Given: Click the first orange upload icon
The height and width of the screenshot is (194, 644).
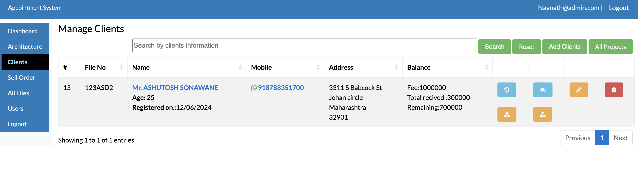Looking at the screenshot, I should tap(507, 115).
